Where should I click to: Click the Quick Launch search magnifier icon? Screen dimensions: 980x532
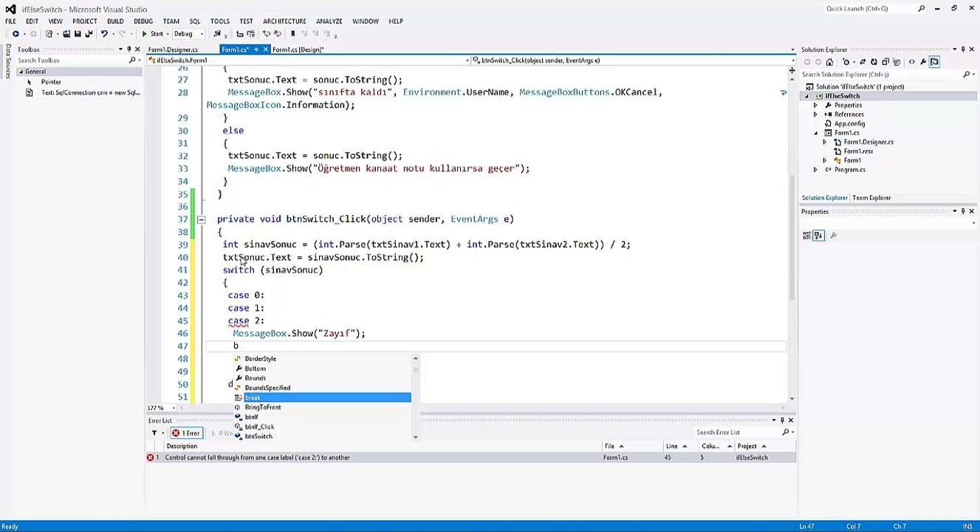[x=921, y=9]
